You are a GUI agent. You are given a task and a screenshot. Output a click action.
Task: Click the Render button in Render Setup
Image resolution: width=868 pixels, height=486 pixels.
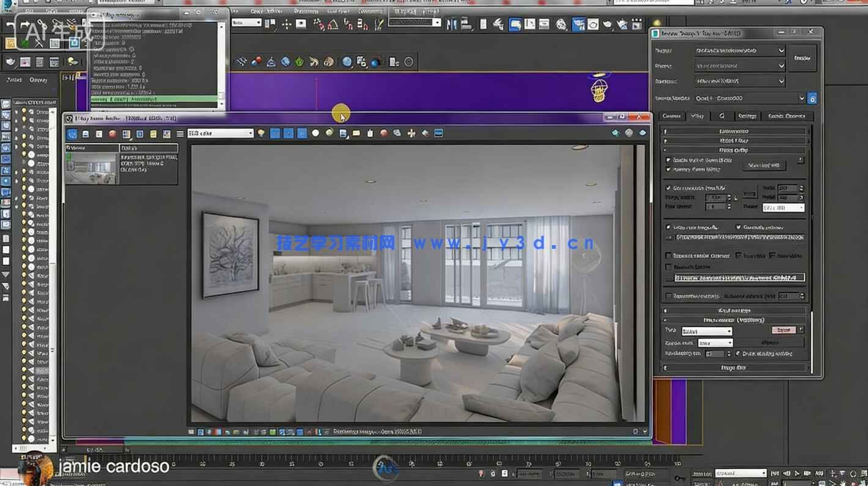pos(802,58)
